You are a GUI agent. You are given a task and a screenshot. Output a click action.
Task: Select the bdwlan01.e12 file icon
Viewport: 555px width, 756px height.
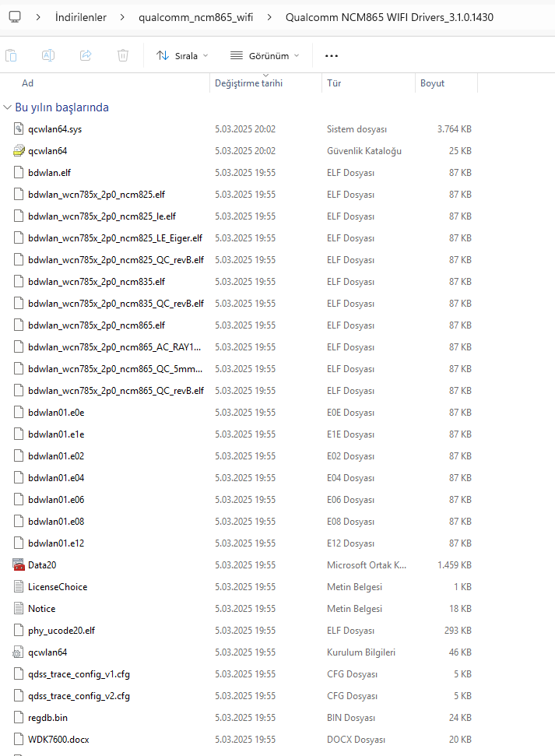[19, 543]
